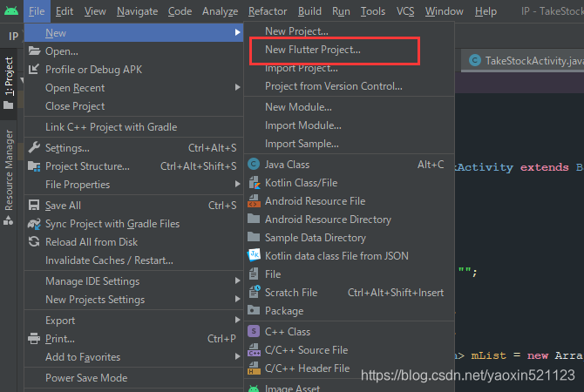584x392 pixels.
Task: Click the Kotlin Class/File icon
Action: coord(254,182)
